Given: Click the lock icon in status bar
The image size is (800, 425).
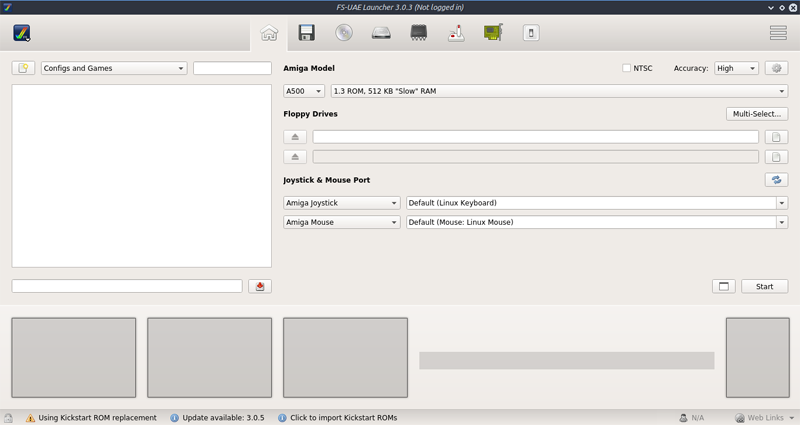Looking at the screenshot, I should 8,418.
